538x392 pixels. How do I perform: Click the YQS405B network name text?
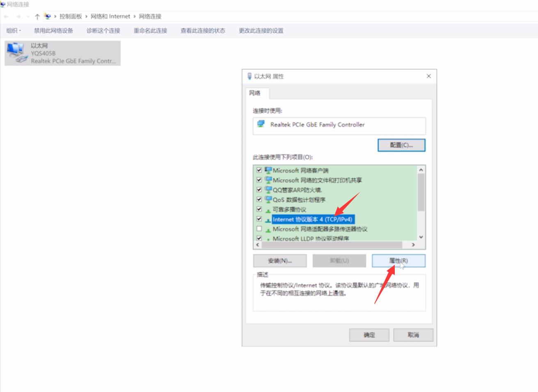pos(43,53)
